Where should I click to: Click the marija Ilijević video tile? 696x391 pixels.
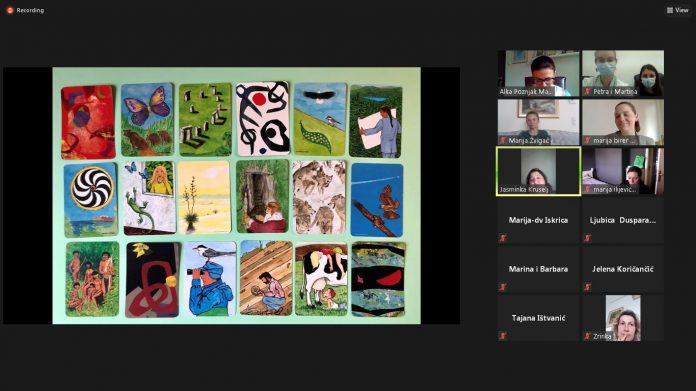(x=623, y=171)
